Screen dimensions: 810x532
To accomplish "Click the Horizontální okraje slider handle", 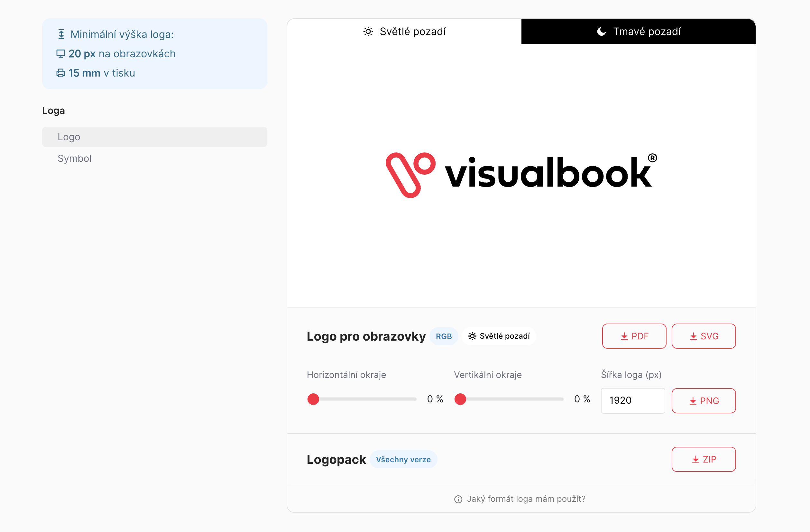I will [313, 399].
